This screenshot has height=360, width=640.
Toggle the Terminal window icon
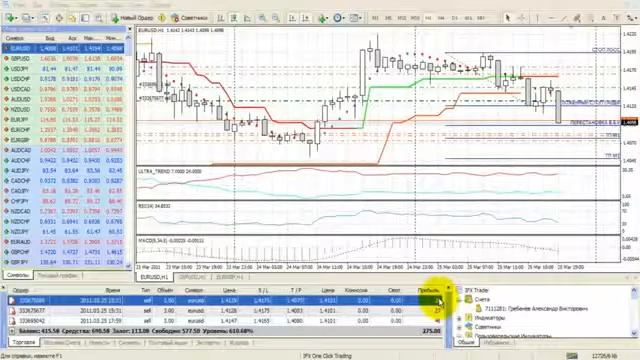click(85, 18)
